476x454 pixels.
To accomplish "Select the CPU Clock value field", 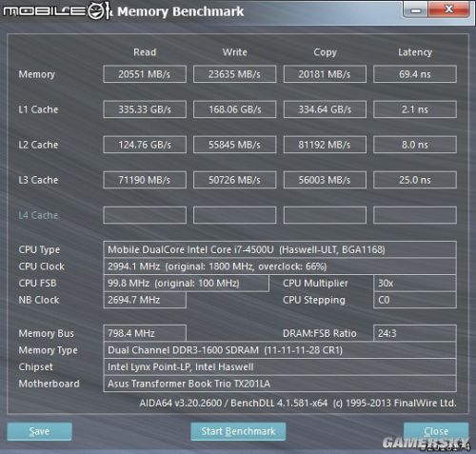I will click(x=280, y=266).
